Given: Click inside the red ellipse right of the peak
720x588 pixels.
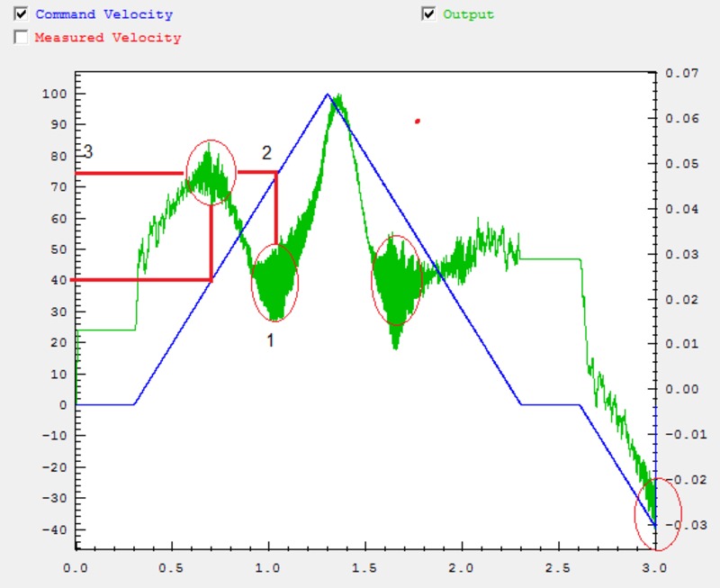Looking at the screenshot, I should [396, 279].
